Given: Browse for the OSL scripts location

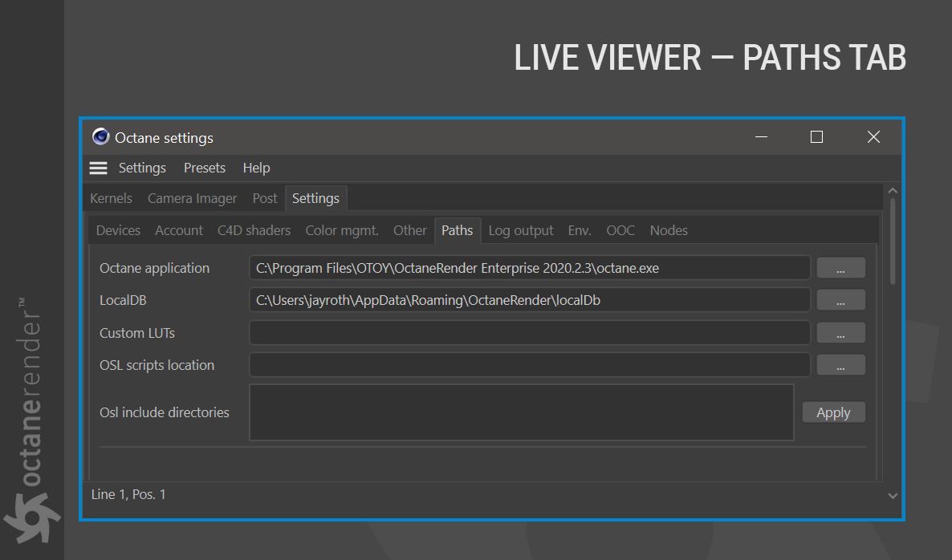Looking at the screenshot, I should click(841, 364).
